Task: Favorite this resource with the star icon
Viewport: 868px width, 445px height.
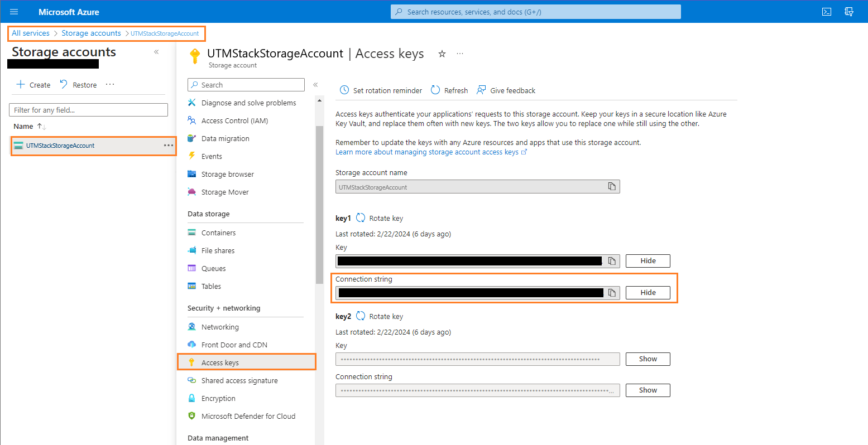Action: click(442, 54)
